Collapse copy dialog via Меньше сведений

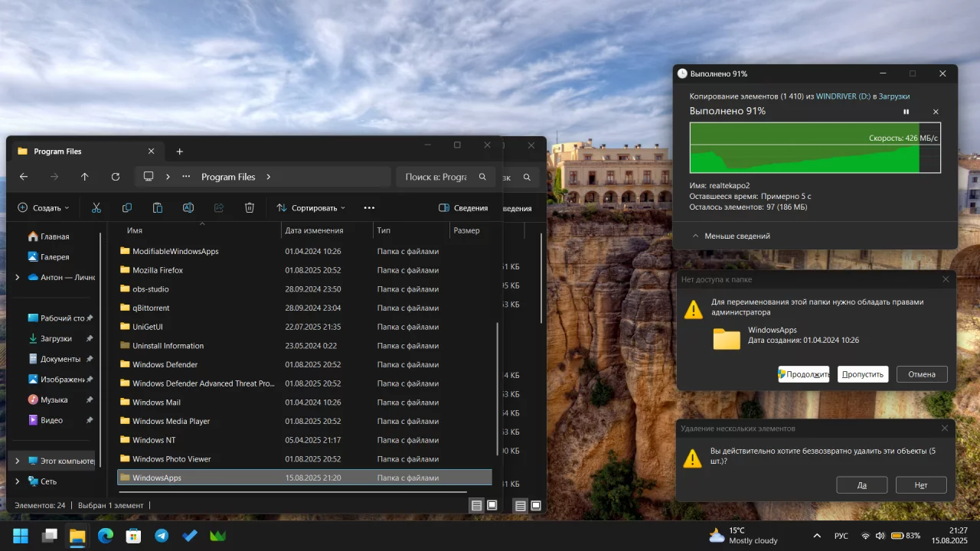coord(731,236)
